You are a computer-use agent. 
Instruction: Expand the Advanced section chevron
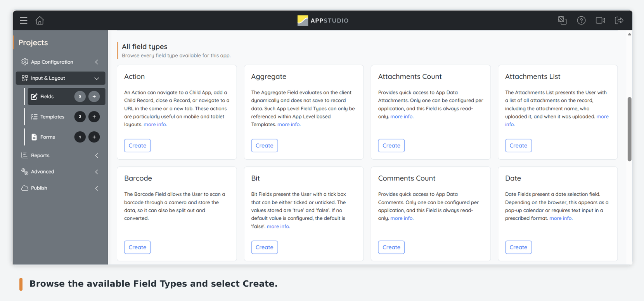[97, 172]
